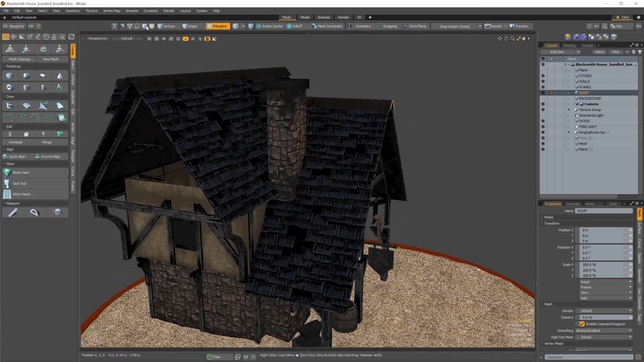Toggle the eye for the PLANKS item
This screenshot has width=644, height=362.
[x=543, y=87]
